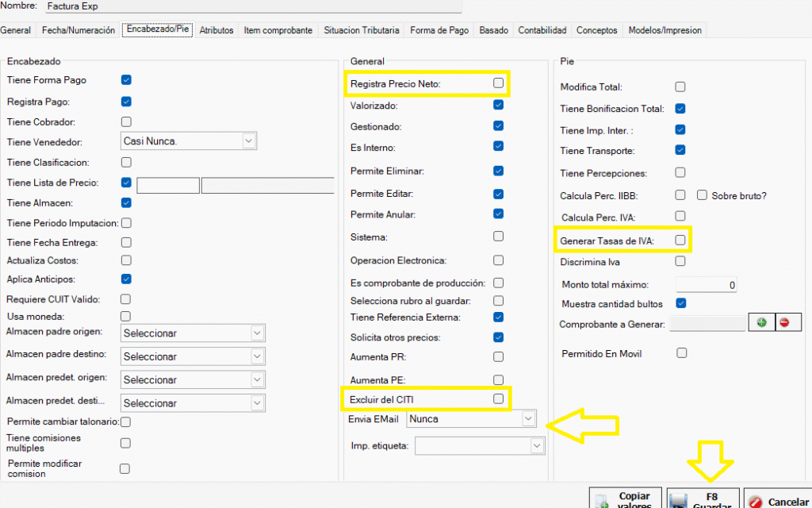
Task: Go to the Situacion Tributaria tab
Action: [361, 30]
